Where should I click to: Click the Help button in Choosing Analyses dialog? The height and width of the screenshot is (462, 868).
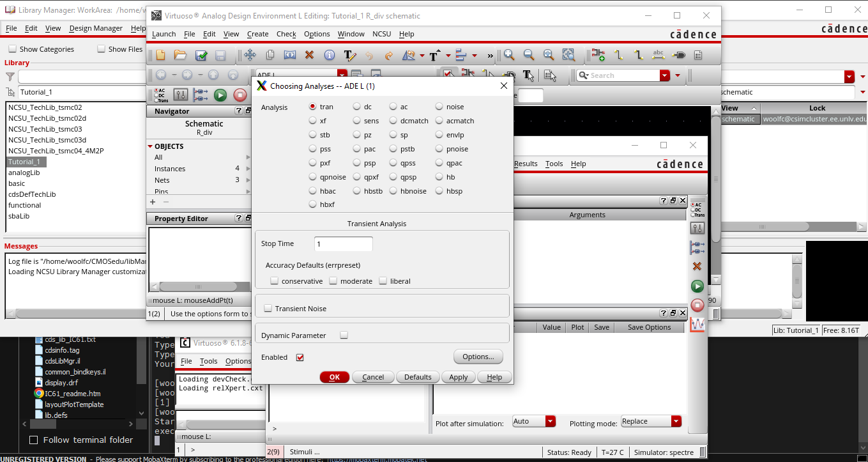(x=494, y=377)
